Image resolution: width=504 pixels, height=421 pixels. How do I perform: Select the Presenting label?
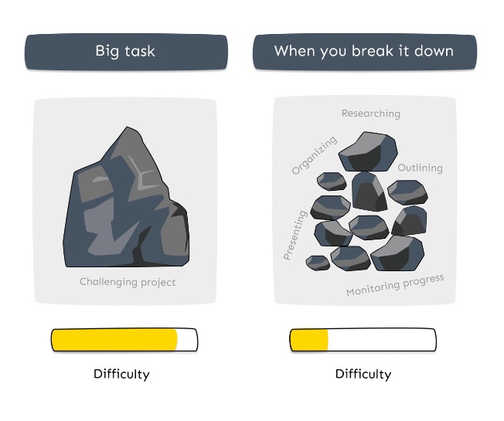295,235
